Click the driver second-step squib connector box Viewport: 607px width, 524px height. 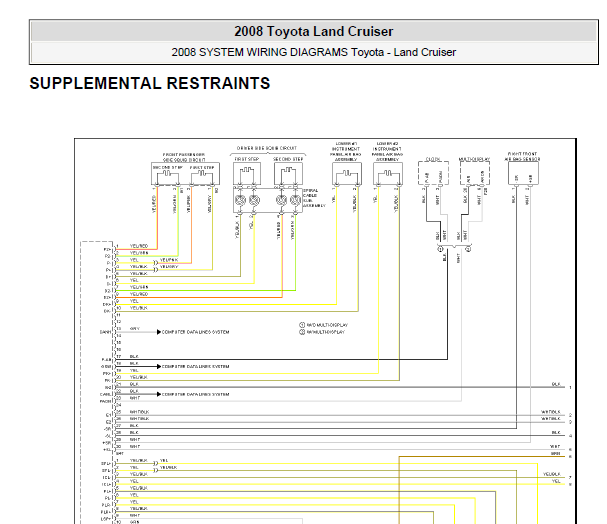pos(288,174)
